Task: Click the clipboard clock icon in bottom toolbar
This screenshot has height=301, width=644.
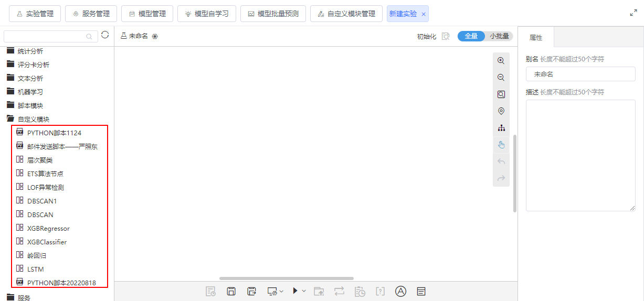Action: [360, 291]
